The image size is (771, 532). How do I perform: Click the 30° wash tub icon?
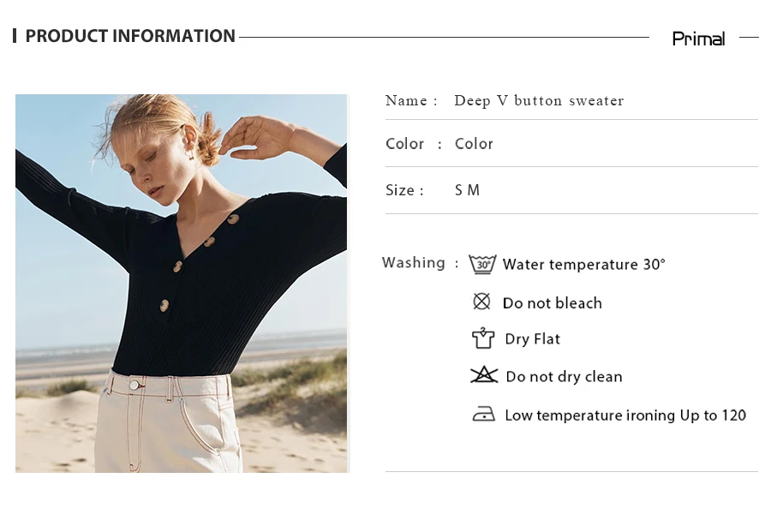coord(481,264)
